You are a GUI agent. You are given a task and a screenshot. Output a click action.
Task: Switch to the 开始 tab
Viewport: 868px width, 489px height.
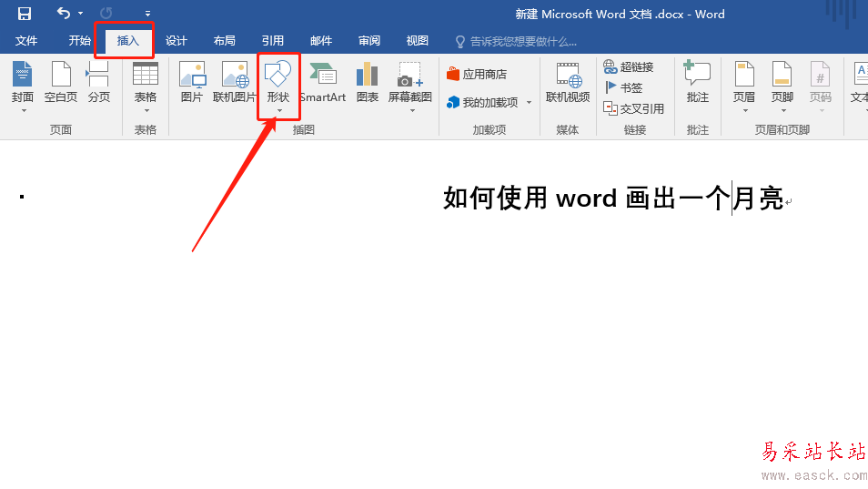79,40
